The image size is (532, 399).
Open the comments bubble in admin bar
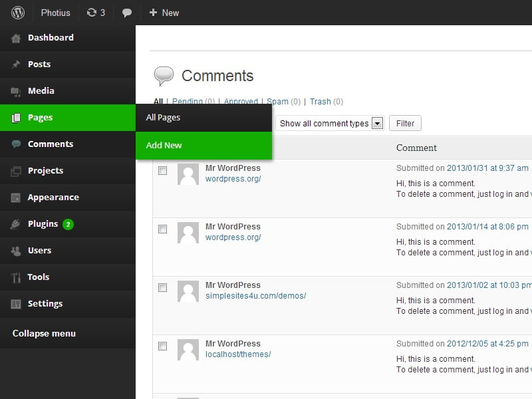pyautogui.click(x=127, y=13)
